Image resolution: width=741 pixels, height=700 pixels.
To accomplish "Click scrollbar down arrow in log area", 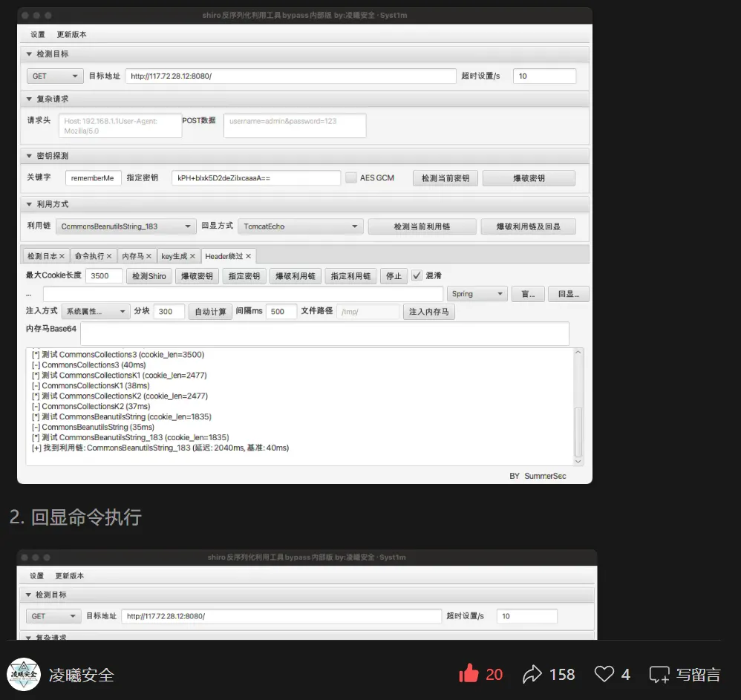I will (x=578, y=461).
